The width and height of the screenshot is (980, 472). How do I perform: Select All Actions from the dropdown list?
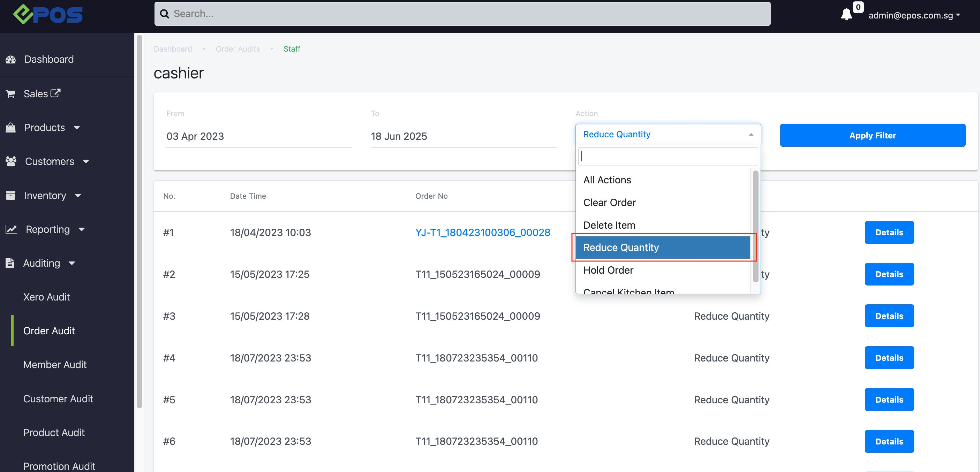(x=607, y=180)
